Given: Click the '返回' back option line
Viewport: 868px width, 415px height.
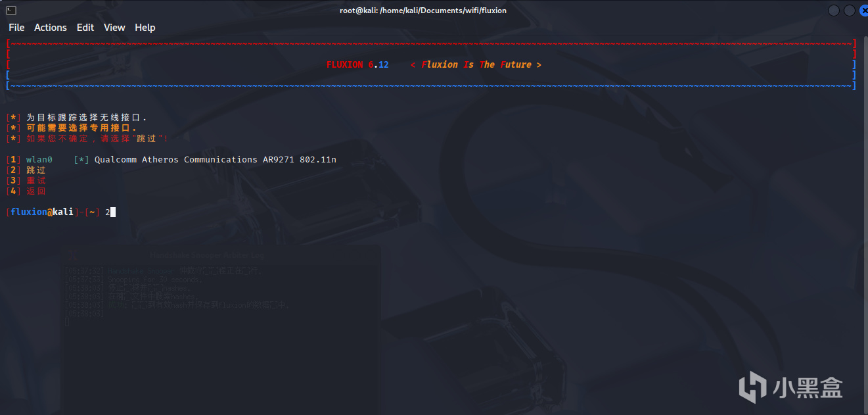Looking at the screenshot, I should click(x=26, y=191).
